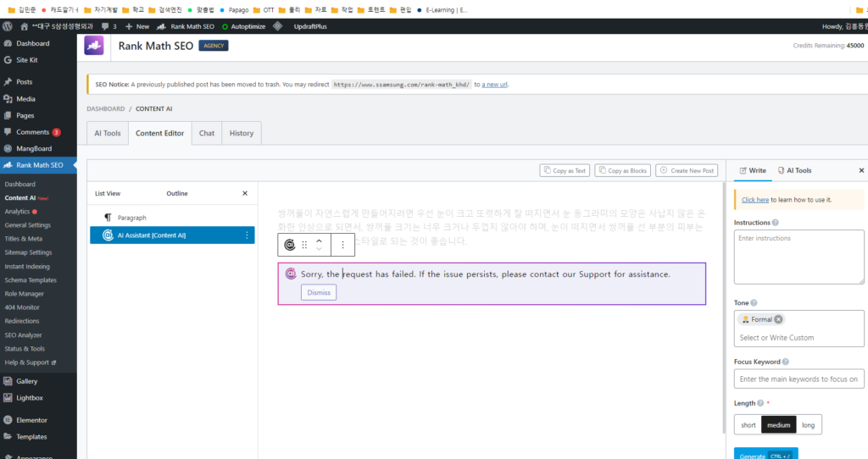Open 404 Monitor submenu
This screenshot has width=868, height=459.
click(x=22, y=307)
